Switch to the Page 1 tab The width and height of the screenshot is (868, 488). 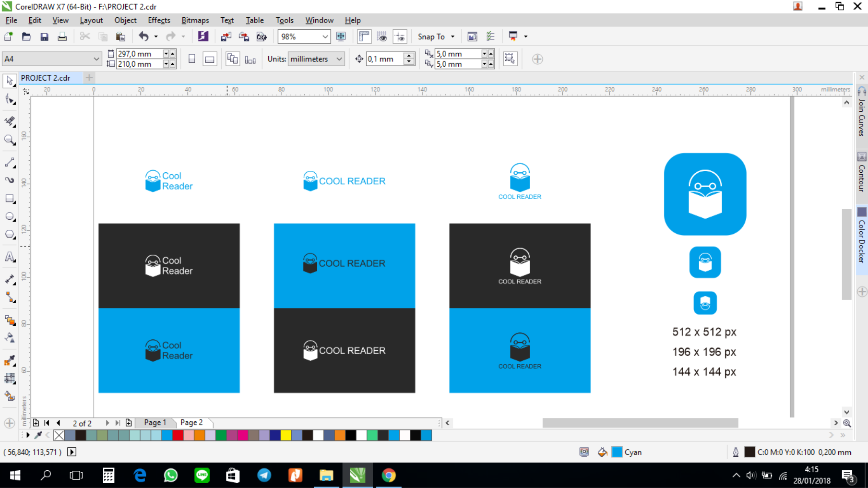[x=155, y=423]
